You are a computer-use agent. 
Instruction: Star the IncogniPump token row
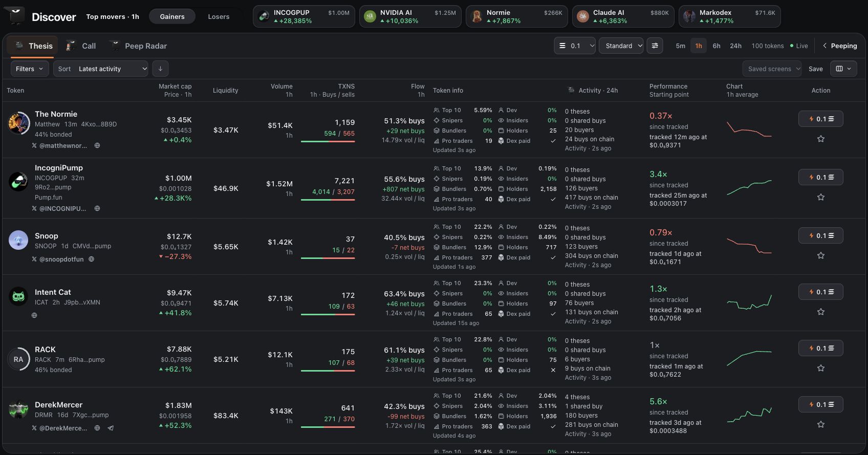pyautogui.click(x=821, y=197)
